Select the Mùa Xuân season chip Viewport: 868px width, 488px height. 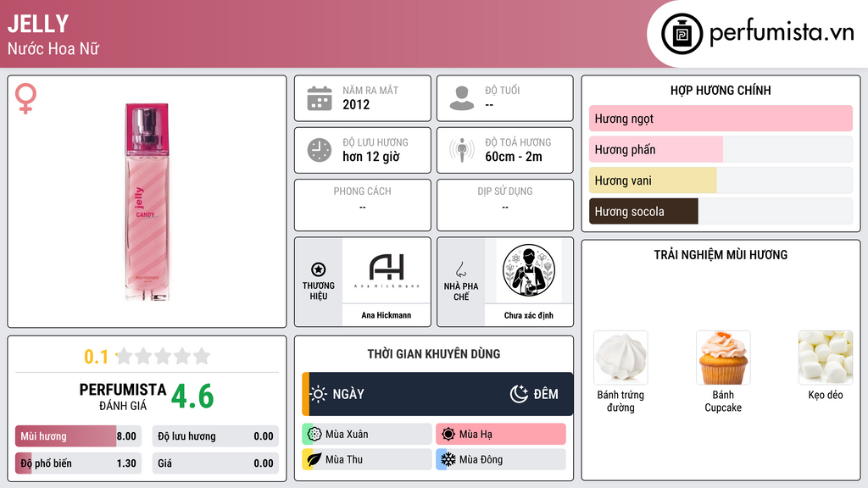tap(367, 435)
